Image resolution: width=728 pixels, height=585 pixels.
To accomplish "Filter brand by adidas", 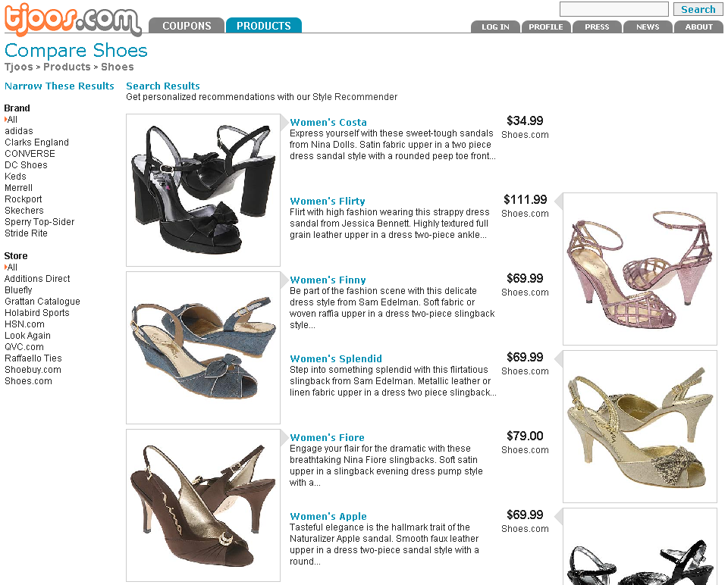I will tap(18, 131).
